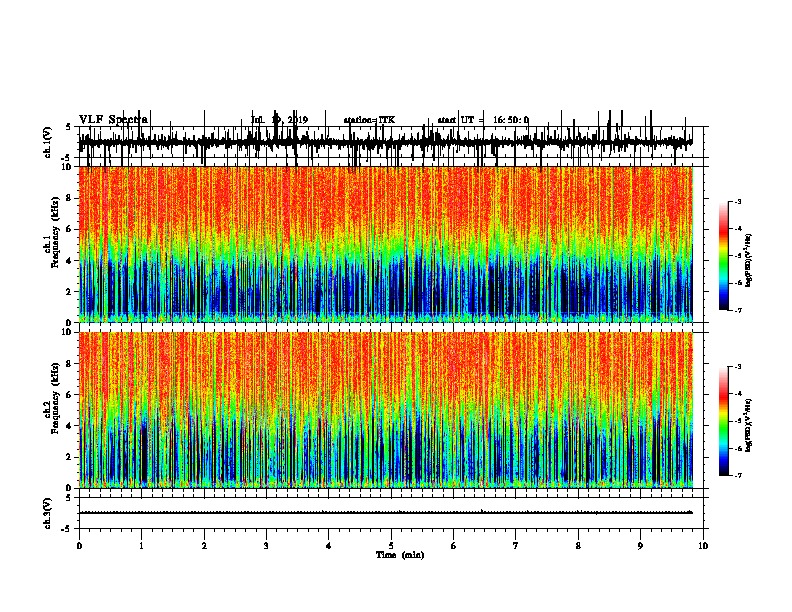
Task: Click the '5' volt tick of ch.3 waveform
Action: point(69,498)
